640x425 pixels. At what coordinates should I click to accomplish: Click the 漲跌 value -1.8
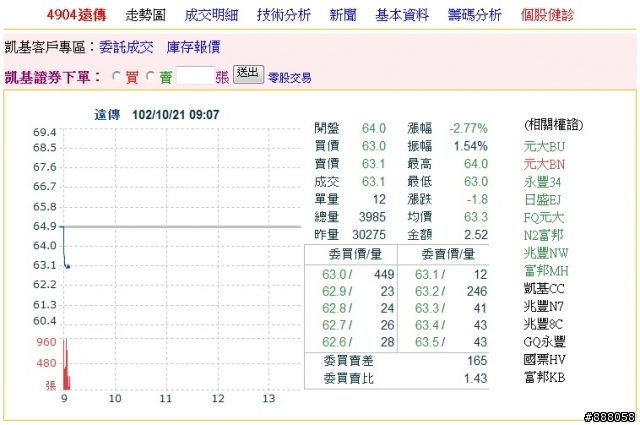click(x=478, y=199)
